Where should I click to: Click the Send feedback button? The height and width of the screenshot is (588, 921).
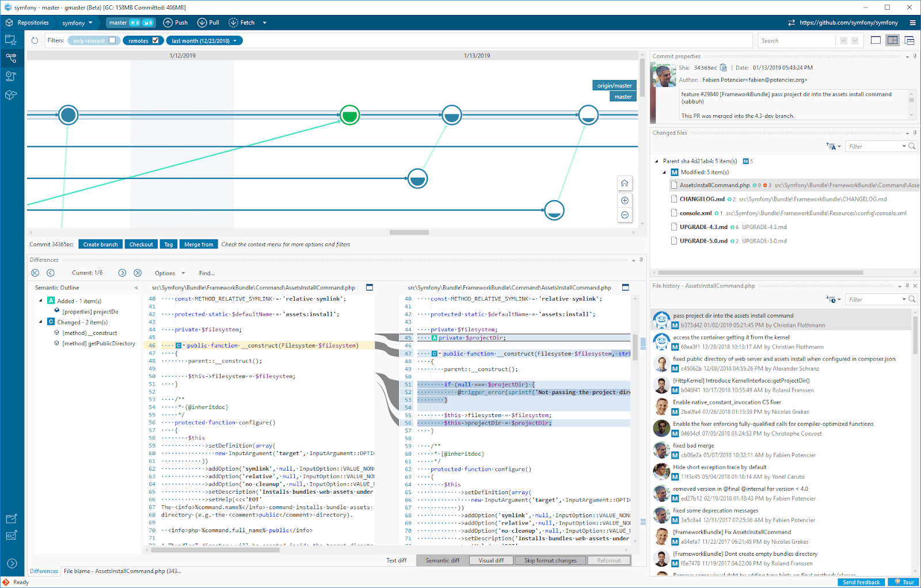(861, 582)
